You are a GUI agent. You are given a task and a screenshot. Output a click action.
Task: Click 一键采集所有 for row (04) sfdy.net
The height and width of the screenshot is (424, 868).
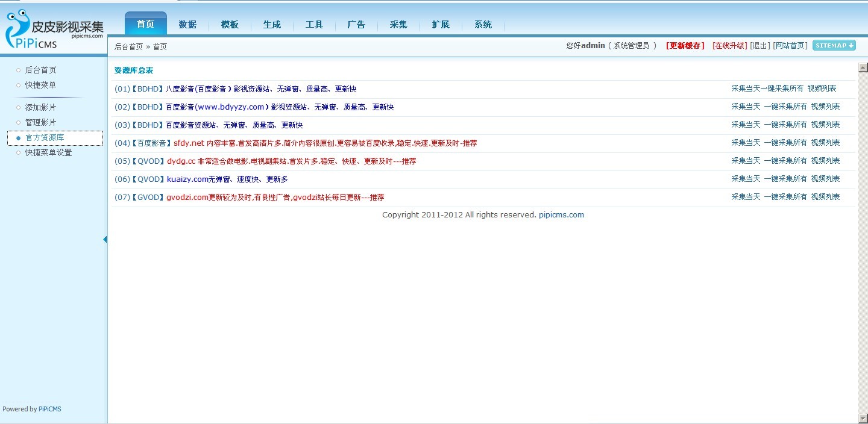pos(785,143)
